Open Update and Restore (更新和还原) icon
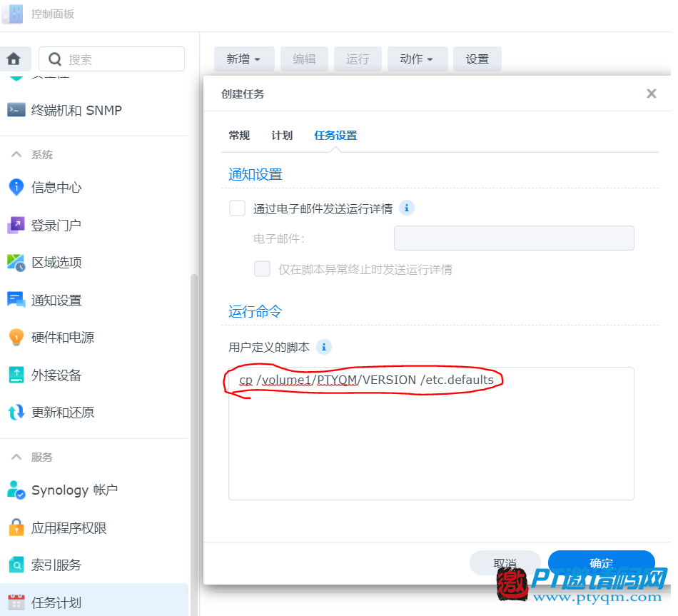678x616 pixels. point(16,413)
